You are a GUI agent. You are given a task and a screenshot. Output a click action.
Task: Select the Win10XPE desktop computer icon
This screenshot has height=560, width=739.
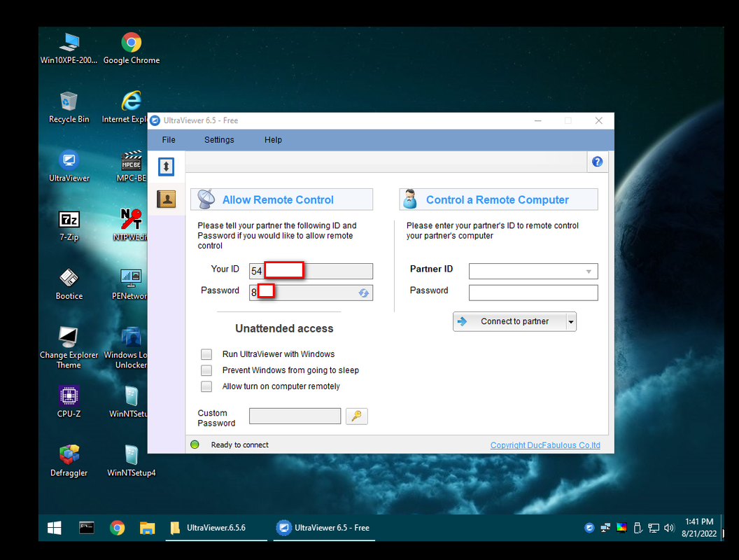tap(69, 48)
